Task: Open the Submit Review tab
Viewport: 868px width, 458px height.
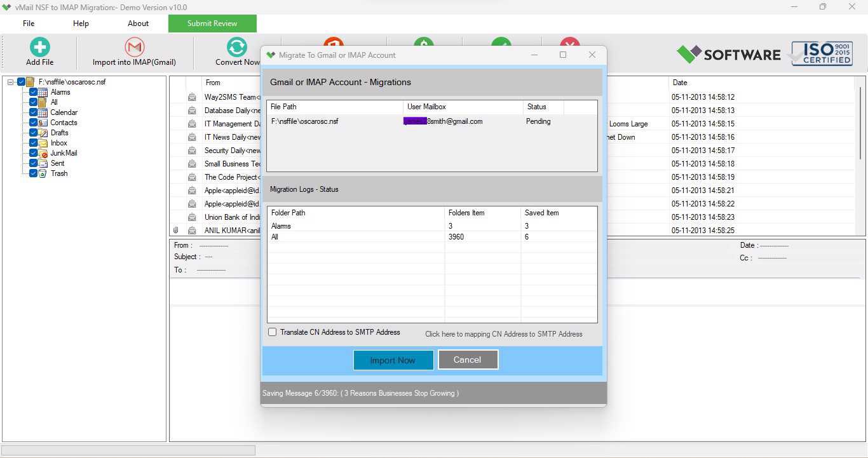Action: pos(212,24)
